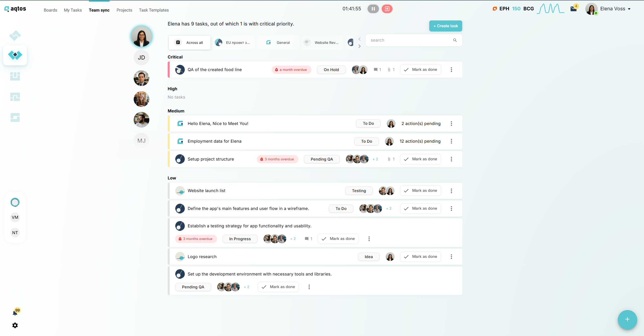Pause the running time tracker

click(x=373, y=9)
